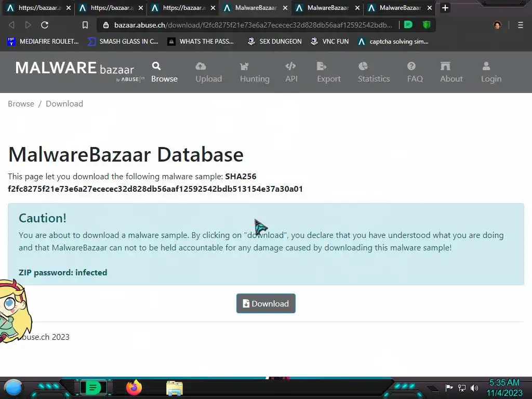
Task: Open the browser profile avatar
Action: pos(497,25)
